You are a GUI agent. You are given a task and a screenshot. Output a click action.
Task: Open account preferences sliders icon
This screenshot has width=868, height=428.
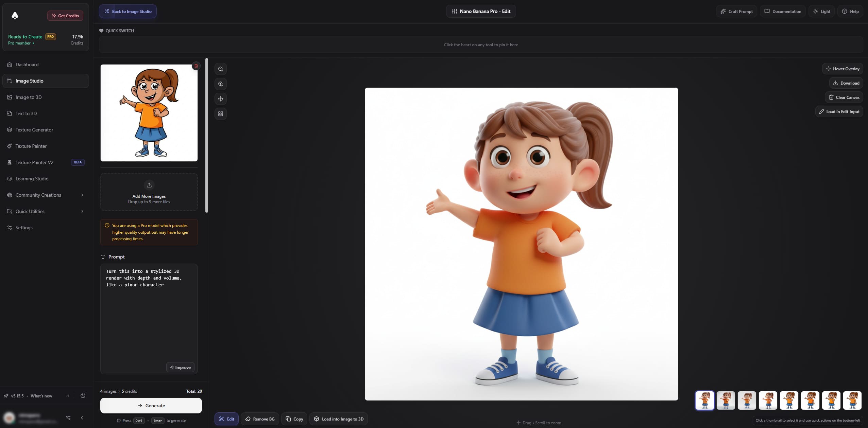click(68, 418)
